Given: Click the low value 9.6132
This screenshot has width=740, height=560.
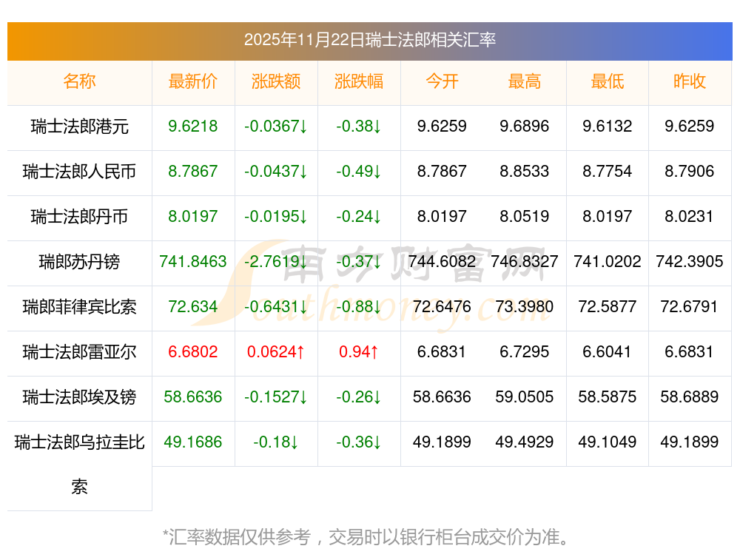Looking at the screenshot, I should [608, 126].
